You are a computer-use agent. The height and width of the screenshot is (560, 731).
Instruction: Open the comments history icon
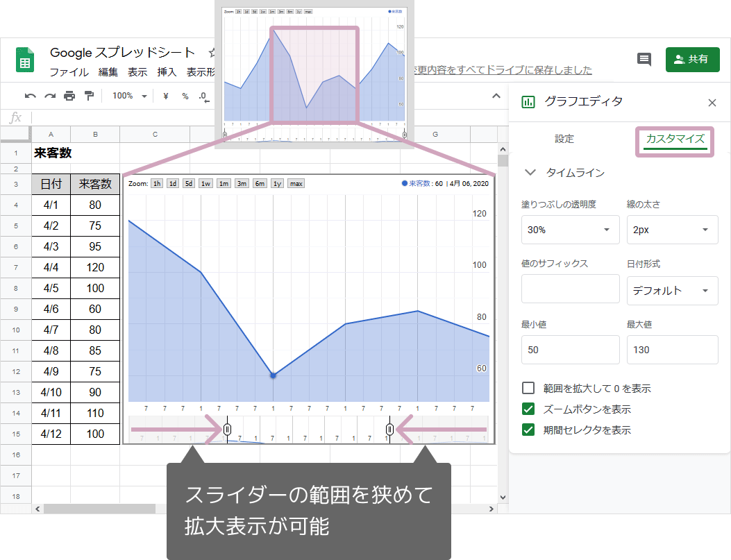644,59
